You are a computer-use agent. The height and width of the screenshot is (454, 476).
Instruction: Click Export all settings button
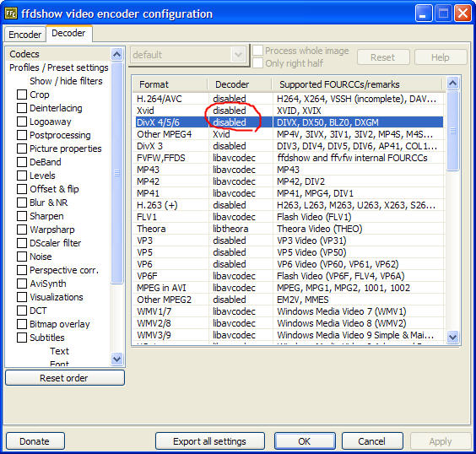(x=210, y=441)
